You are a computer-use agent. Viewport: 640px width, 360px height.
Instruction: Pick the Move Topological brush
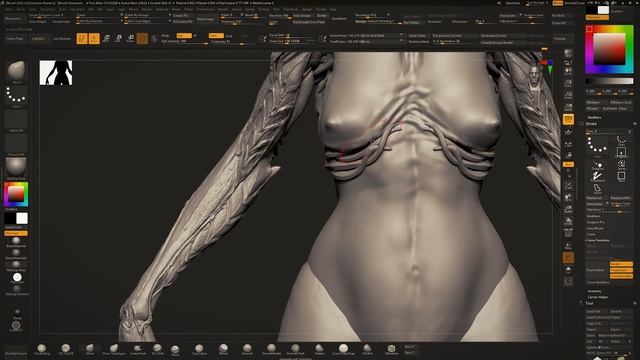tap(114, 349)
